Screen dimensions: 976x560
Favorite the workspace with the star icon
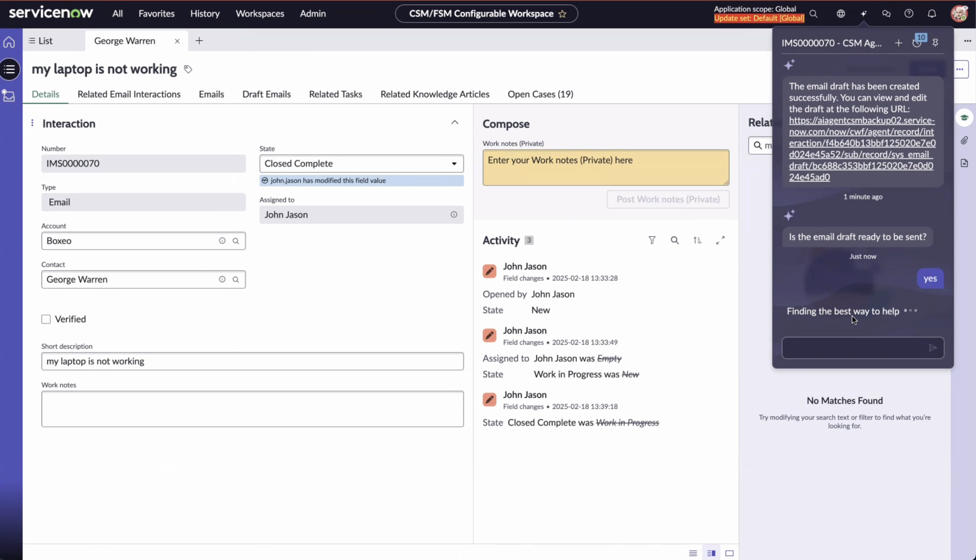[562, 14]
